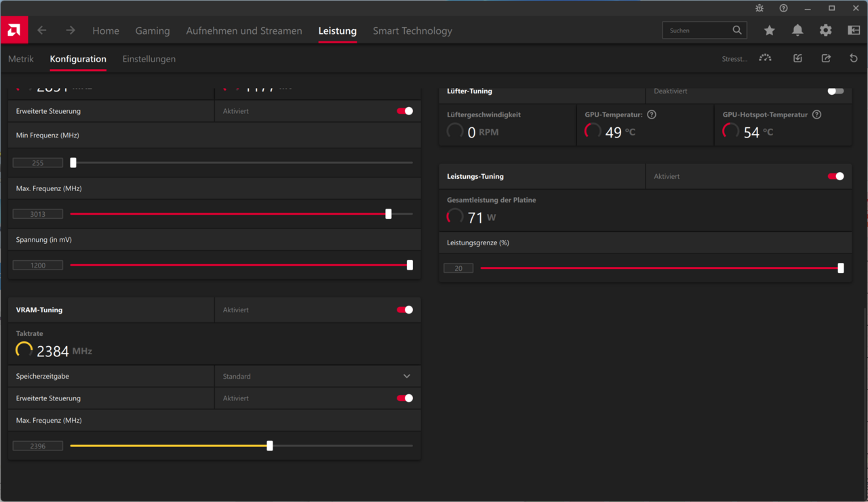Click Spannung value field 1200
The height and width of the screenshot is (502, 868).
click(x=38, y=266)
